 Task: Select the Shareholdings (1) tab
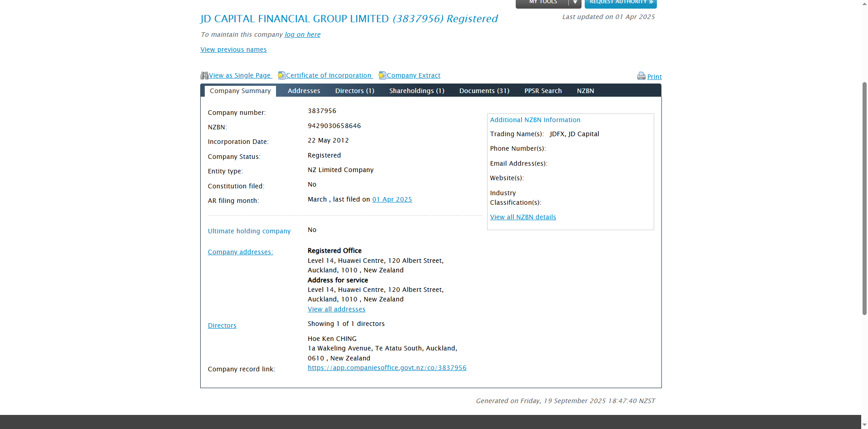tap(417, 91)
